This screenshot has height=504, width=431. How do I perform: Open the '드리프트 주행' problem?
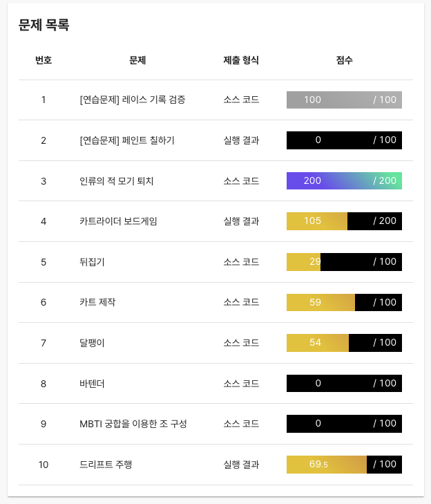(106, 465)
